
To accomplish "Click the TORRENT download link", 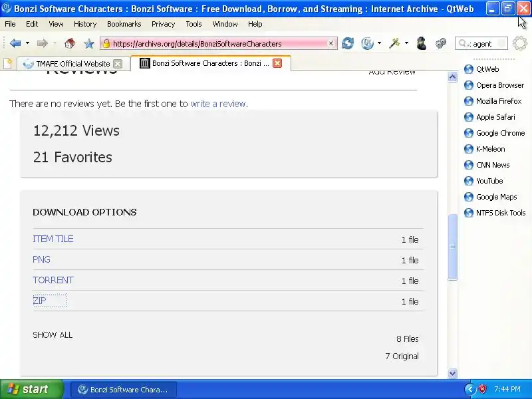I will coord(53,280).
